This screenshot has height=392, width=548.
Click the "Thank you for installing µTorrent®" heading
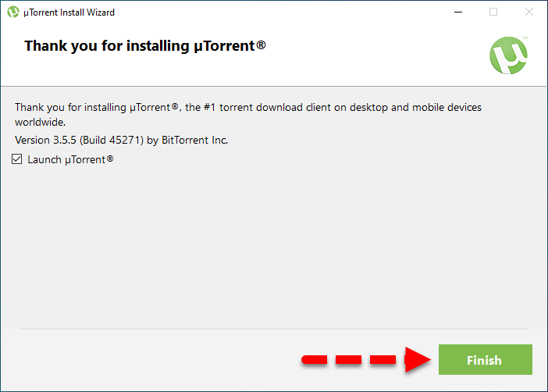click(145, 45)
